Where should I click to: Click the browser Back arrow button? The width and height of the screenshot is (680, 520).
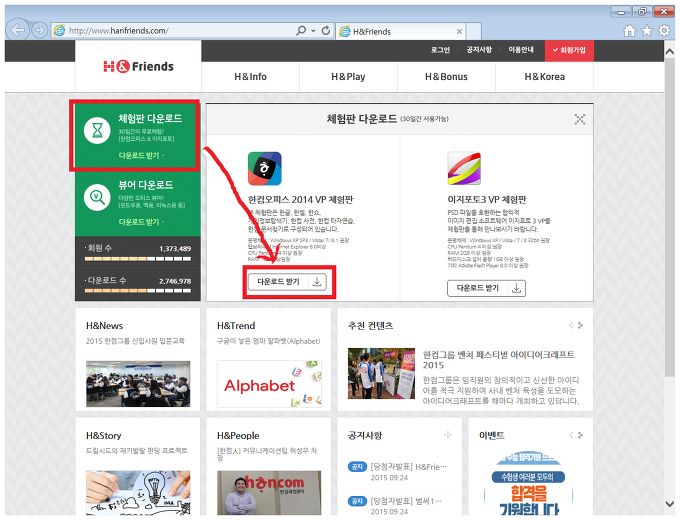pyautogui.click(x=18, y=30)
